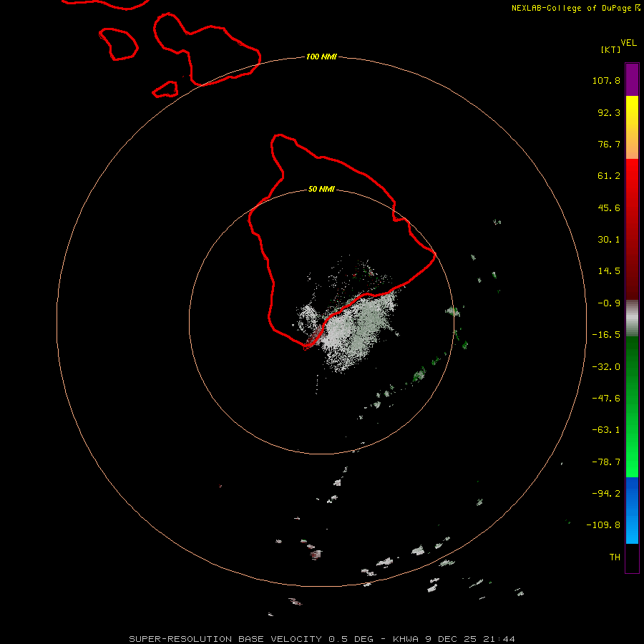Click the 14.5 velocity scale value
The image size is (644, 644).
pos(609,271)
